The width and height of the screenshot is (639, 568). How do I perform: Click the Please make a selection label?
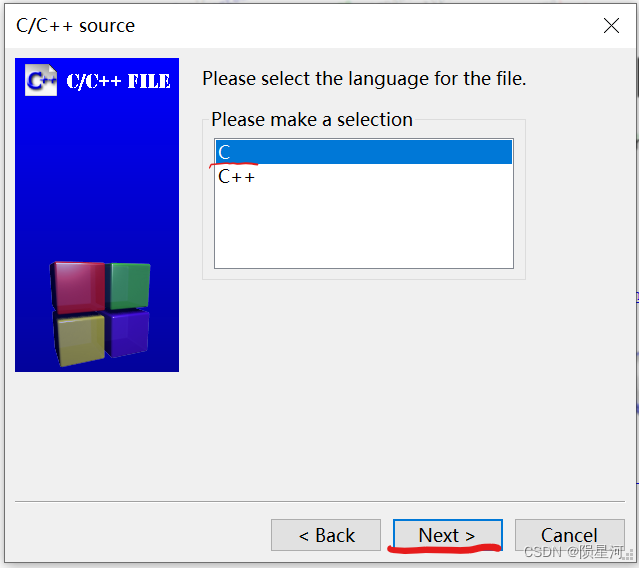(x=312, y=120)
